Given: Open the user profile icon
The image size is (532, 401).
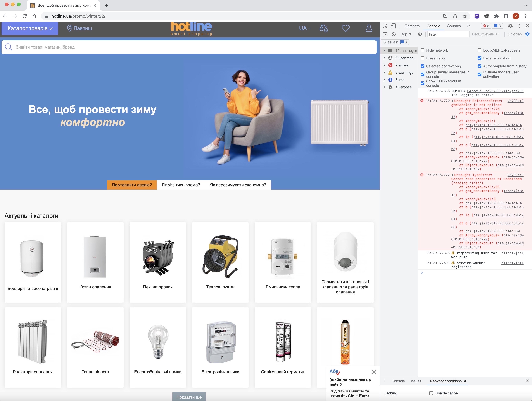Looking at the screenshot, I should pyautogui.click(x=369, y=28).
